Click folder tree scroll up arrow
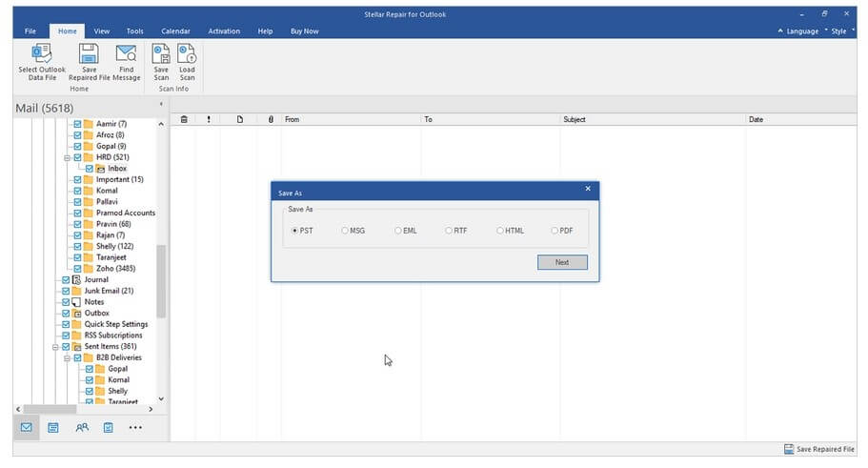The width and height of the screenshot is (868, 468). click(x=161, y=124)
